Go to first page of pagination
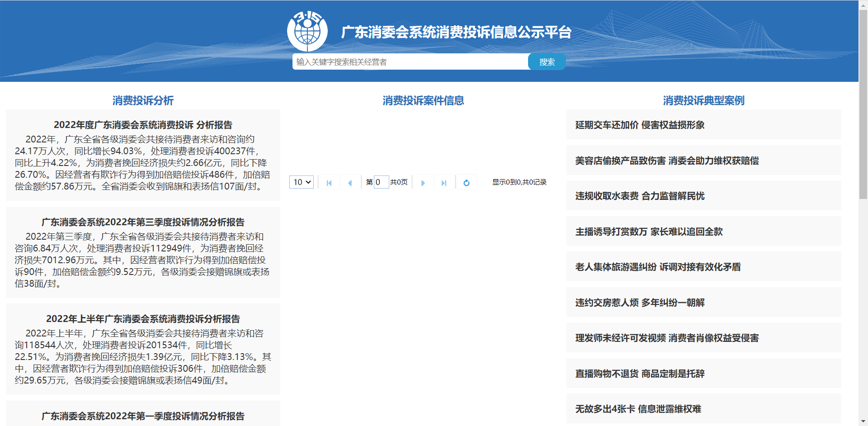The height and width of the screenshot is (426, 868). pos(329,183)
